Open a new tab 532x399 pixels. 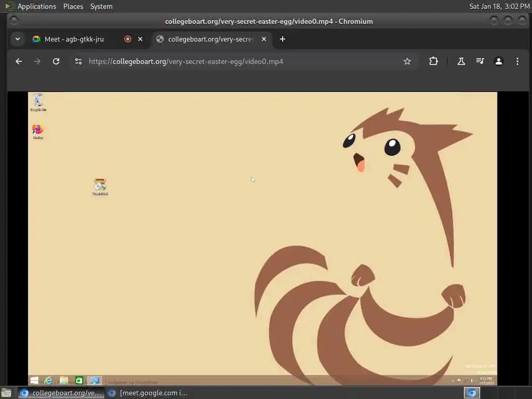(x=282, y=39)
